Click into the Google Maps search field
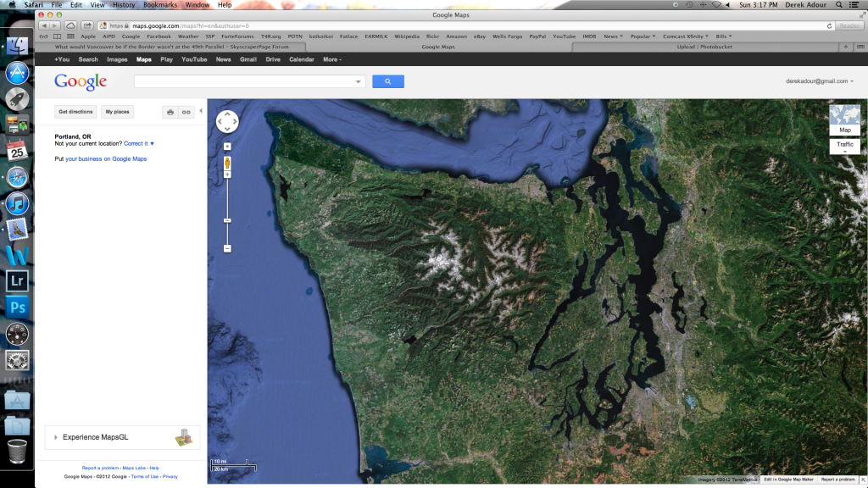 click(245, 81)
